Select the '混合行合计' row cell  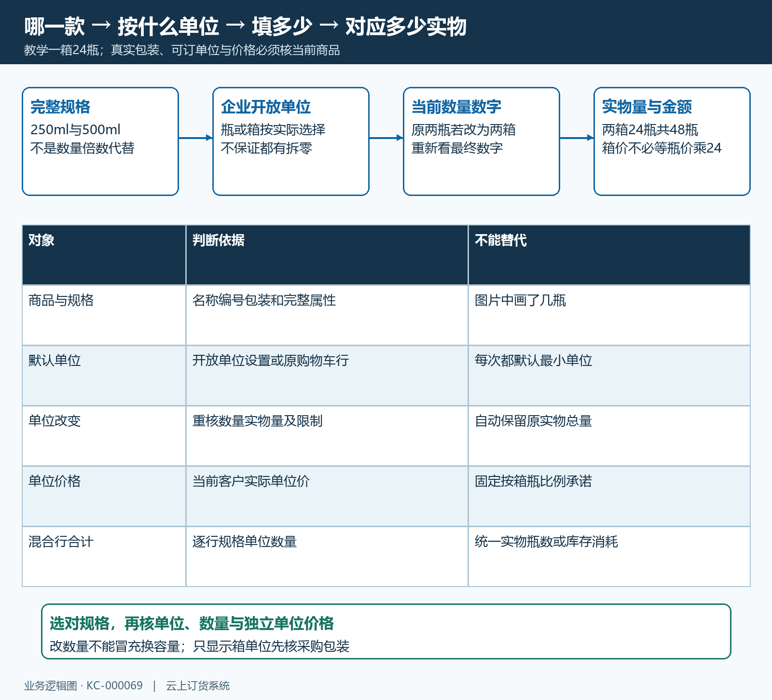click(x=104, y=557)
